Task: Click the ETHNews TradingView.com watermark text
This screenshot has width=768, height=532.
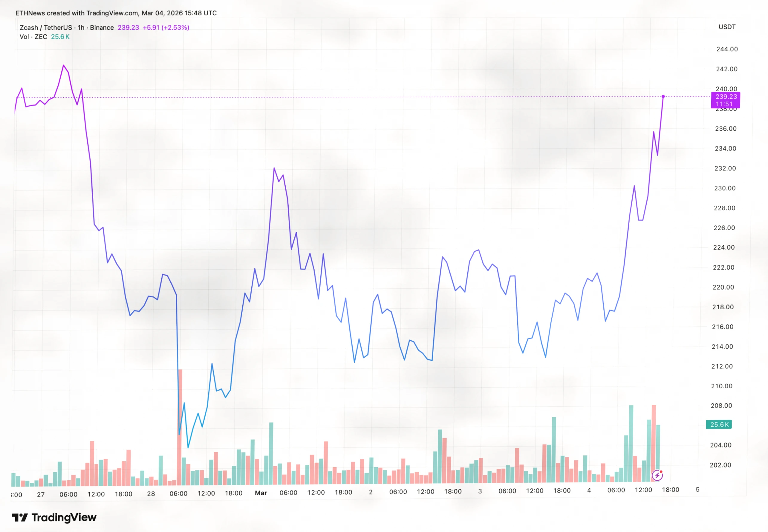Action: (x=115, y=13)
